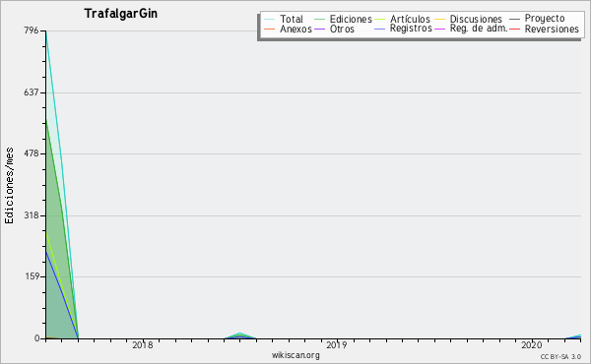Click the red Reversiones line swatch in legend

click(514, 29)
